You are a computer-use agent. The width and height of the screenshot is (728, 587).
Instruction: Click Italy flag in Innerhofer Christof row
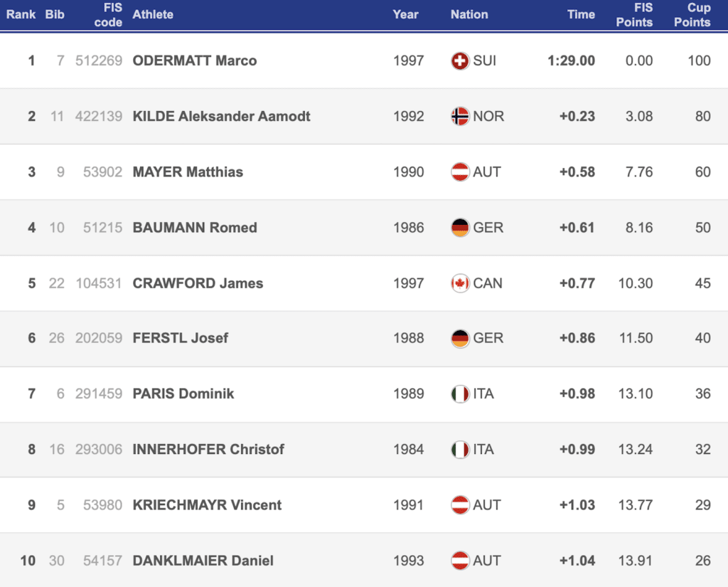[x=460, y=450]
